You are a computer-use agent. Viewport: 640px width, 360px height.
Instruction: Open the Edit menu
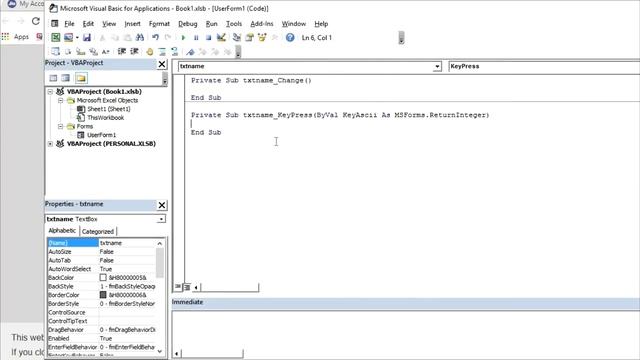[88, 24]
